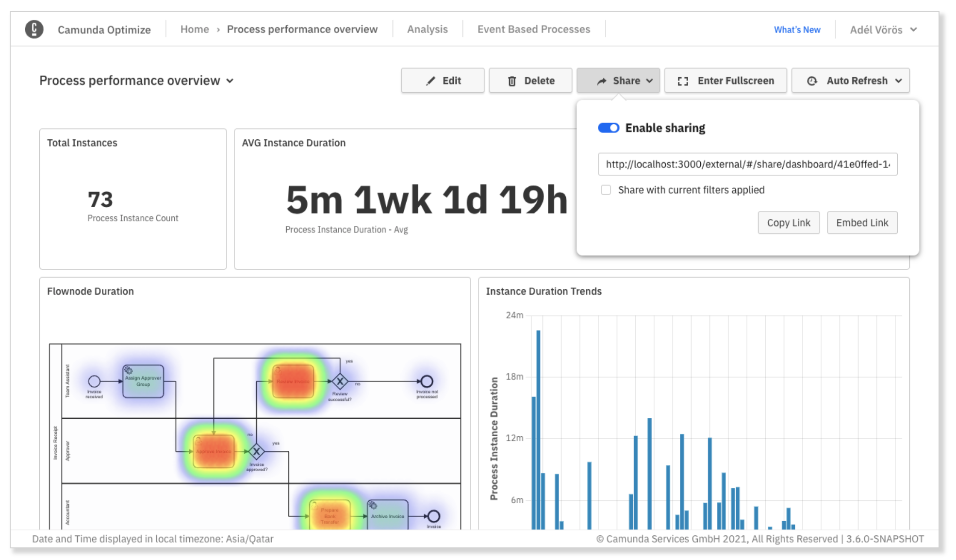
Task: Click the Enter Fullscreen button
Action: point(725,81)
